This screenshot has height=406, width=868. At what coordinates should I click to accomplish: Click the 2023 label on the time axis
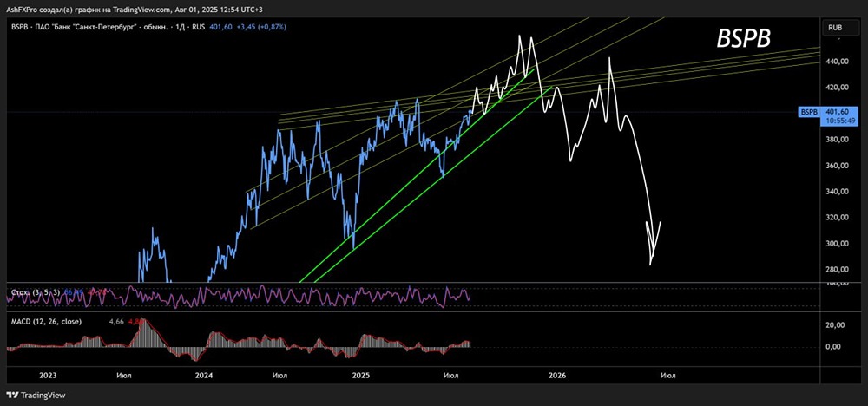tap(48, 375)
